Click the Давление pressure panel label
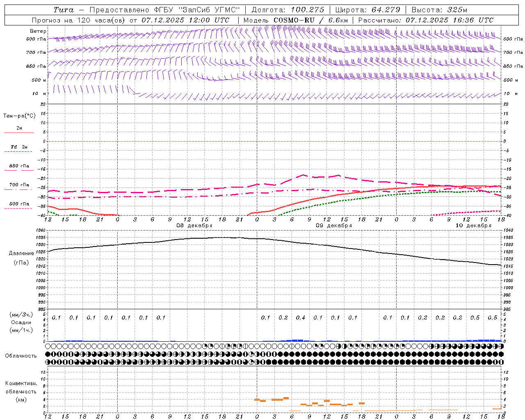Viewport: 525px width, 420px height. pos(21,253)
